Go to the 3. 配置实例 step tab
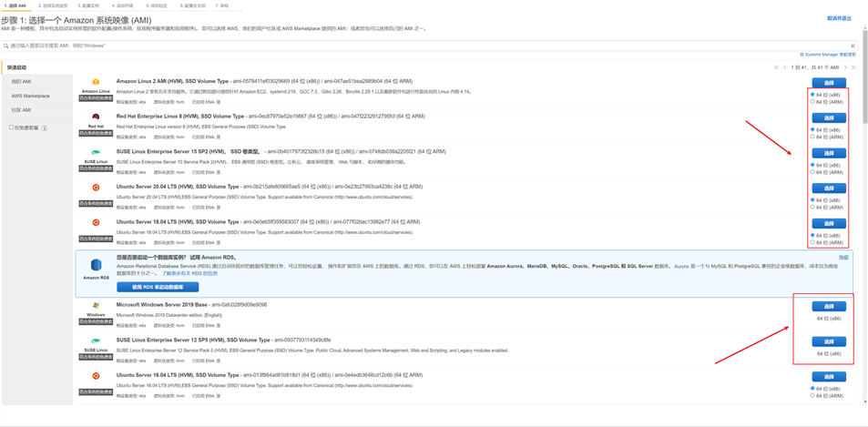 point(88,5)
